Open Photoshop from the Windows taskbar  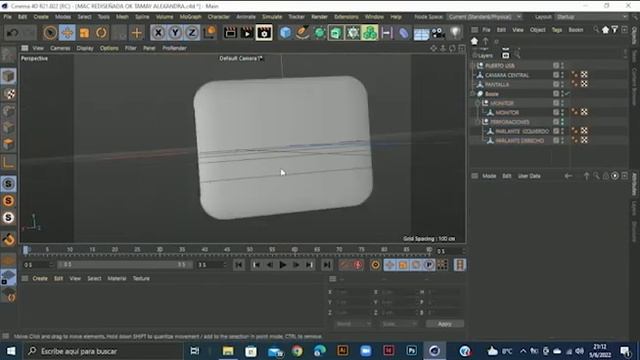pos(411,351)
